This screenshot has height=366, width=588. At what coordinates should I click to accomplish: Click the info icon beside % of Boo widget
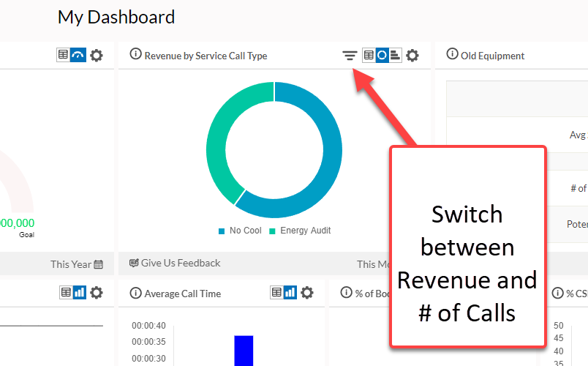pos(346,291)
